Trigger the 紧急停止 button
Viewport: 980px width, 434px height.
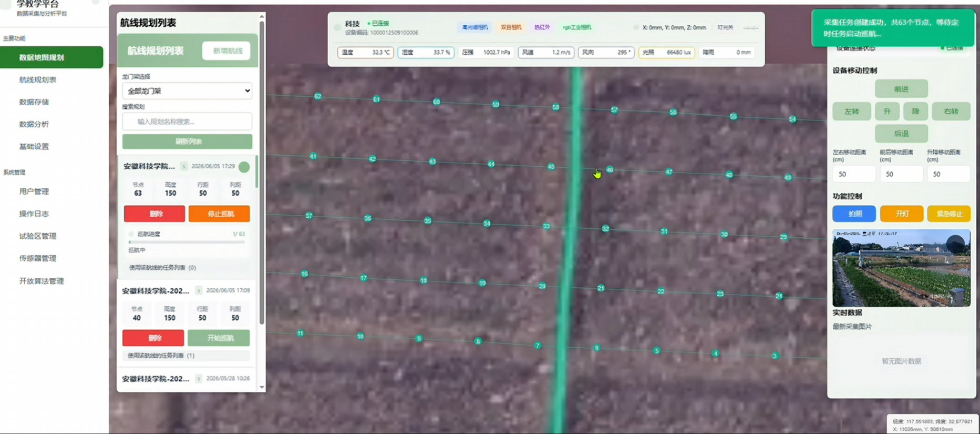pyautogui.click(x=949, y=214)
